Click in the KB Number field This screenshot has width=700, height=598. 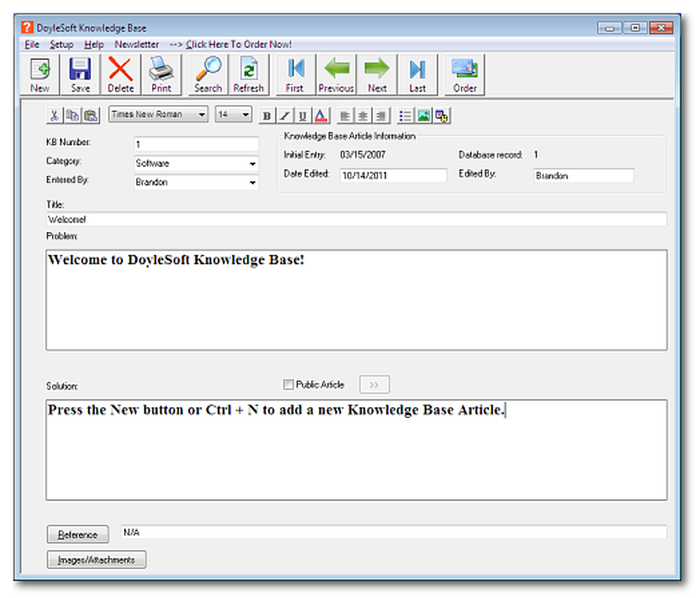pos(196,144)
